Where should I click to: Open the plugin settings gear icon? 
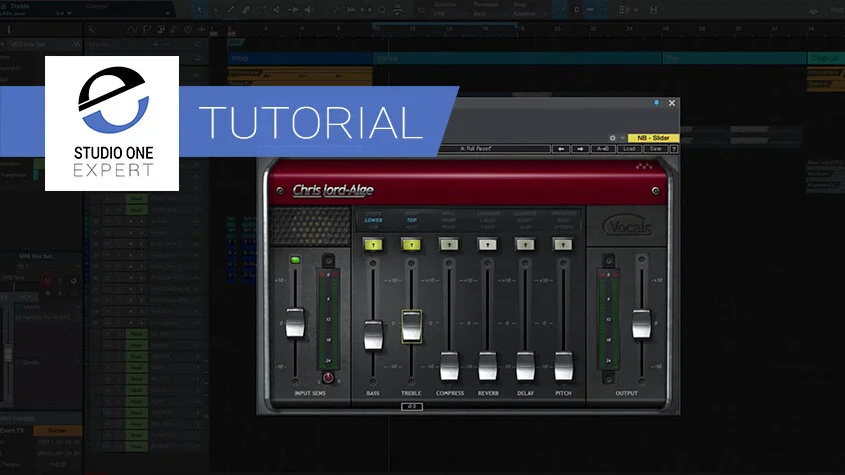(612, 138)
